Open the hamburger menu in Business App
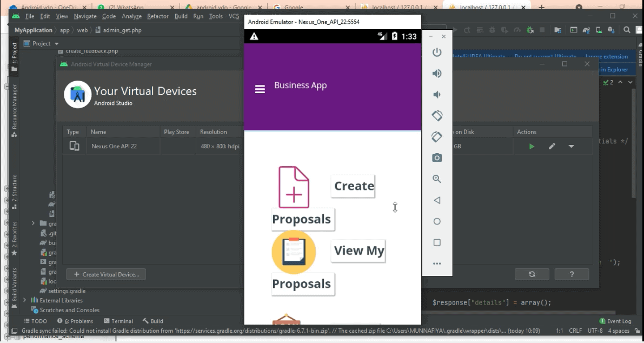 point(260,89)
